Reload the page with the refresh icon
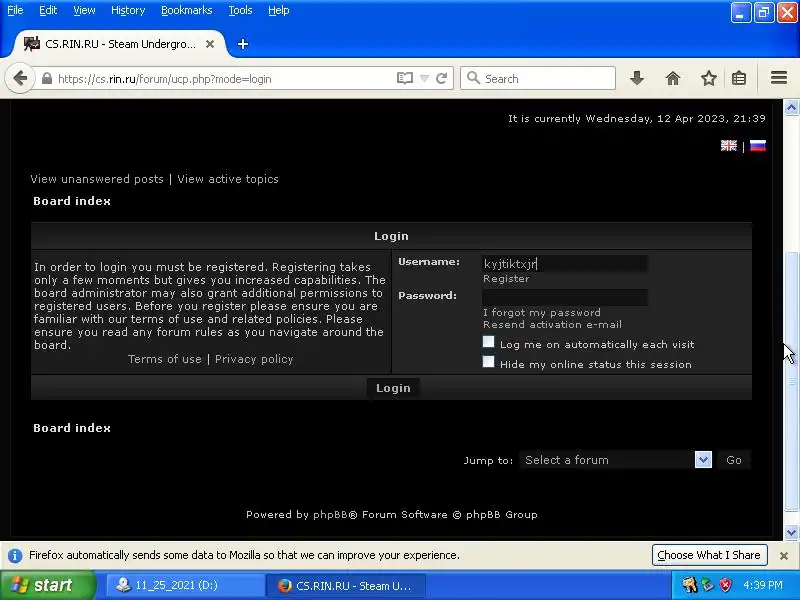800x600 pixels. 442,79
